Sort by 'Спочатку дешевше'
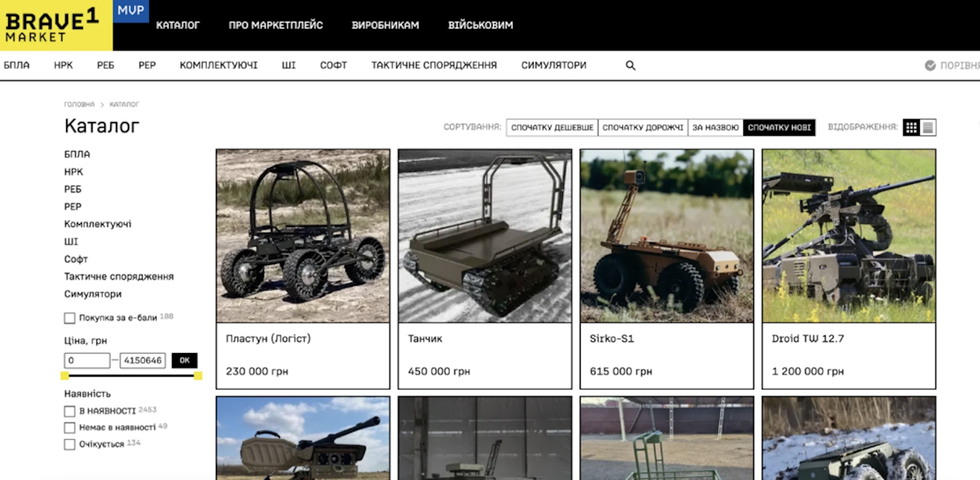This screenshot has width=980, height=480. point(552,128)
